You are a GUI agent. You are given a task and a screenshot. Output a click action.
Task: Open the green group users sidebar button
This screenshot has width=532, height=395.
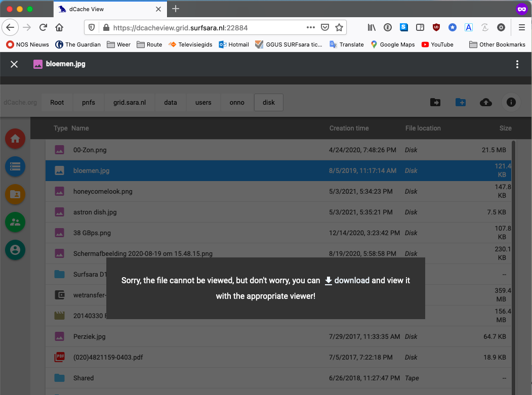coord(15,222)
